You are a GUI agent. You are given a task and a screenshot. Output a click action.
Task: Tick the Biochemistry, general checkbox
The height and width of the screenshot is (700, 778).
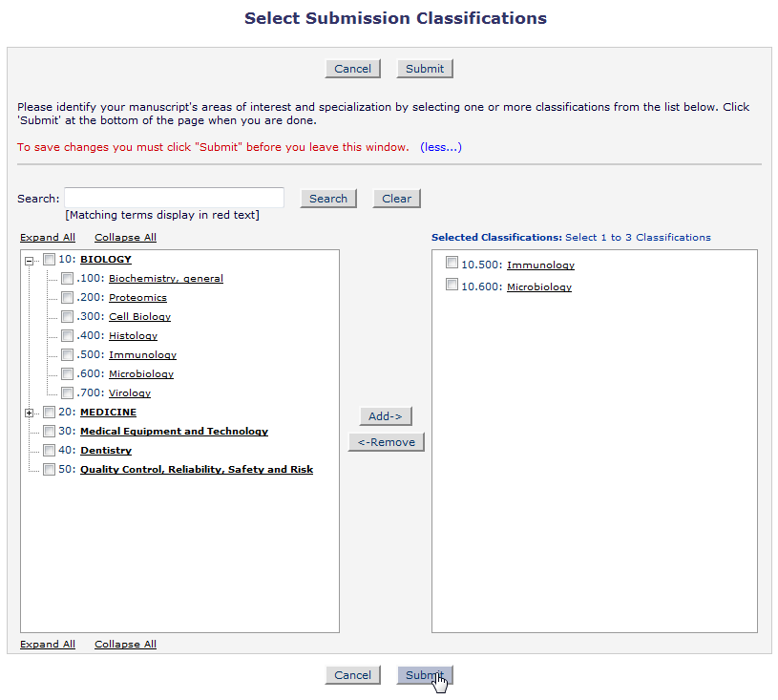(x=67, y=279)
